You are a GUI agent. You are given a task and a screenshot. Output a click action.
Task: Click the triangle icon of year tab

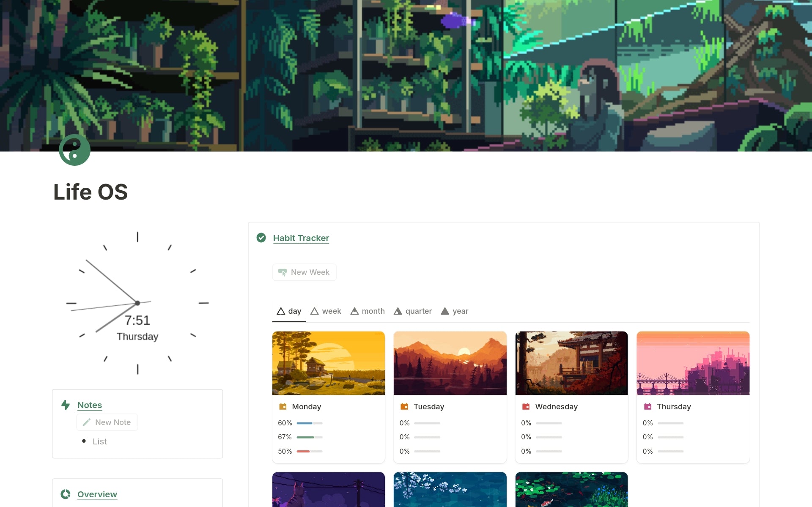445,311
